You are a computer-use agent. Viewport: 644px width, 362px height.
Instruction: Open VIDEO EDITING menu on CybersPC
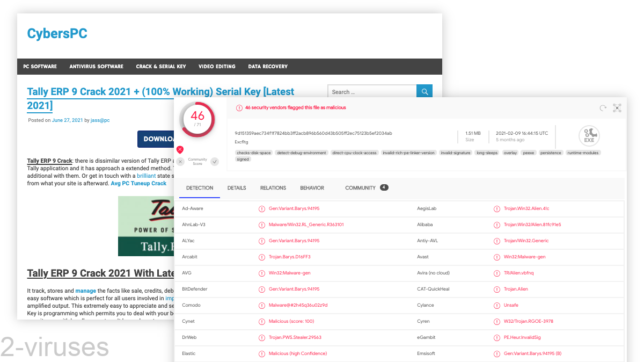217,67
